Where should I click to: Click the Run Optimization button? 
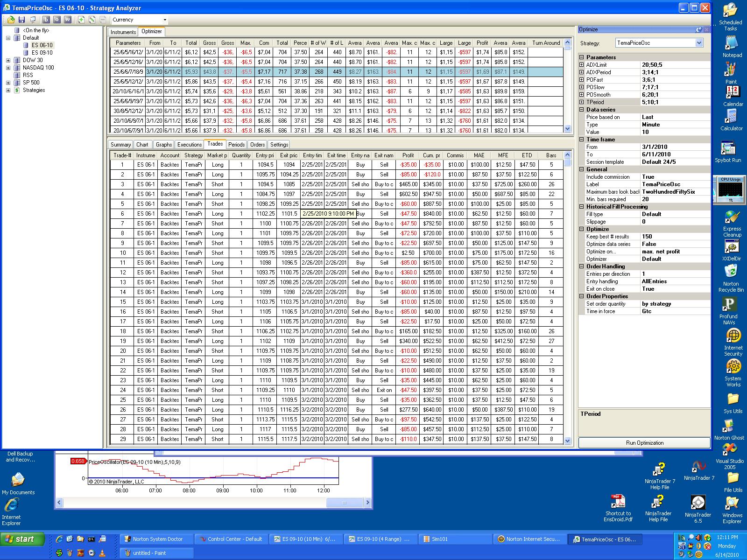point(644,443)
